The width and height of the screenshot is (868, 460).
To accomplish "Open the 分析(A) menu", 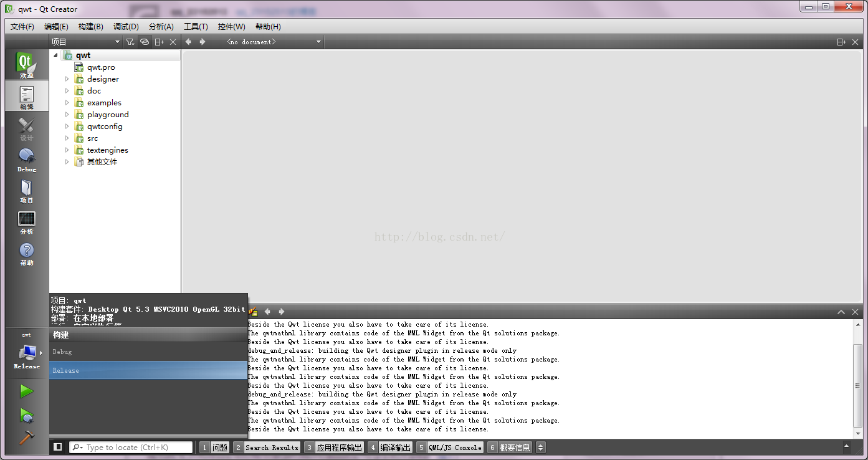I will point(161,26).
